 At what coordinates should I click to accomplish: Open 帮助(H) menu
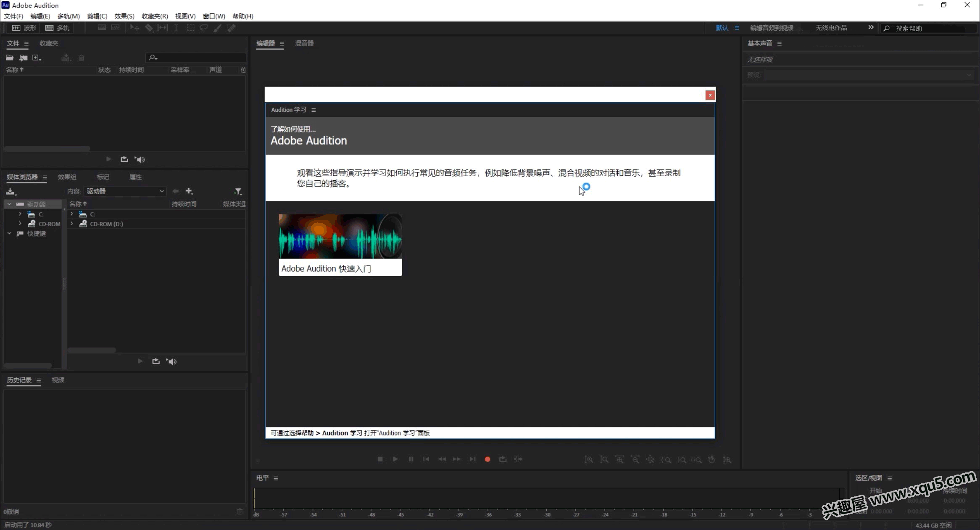[242, 16]
